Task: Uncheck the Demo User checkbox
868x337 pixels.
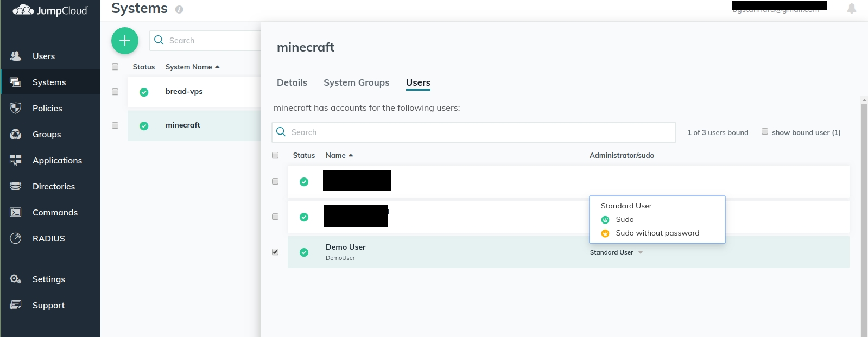Action: coord(275,252)
